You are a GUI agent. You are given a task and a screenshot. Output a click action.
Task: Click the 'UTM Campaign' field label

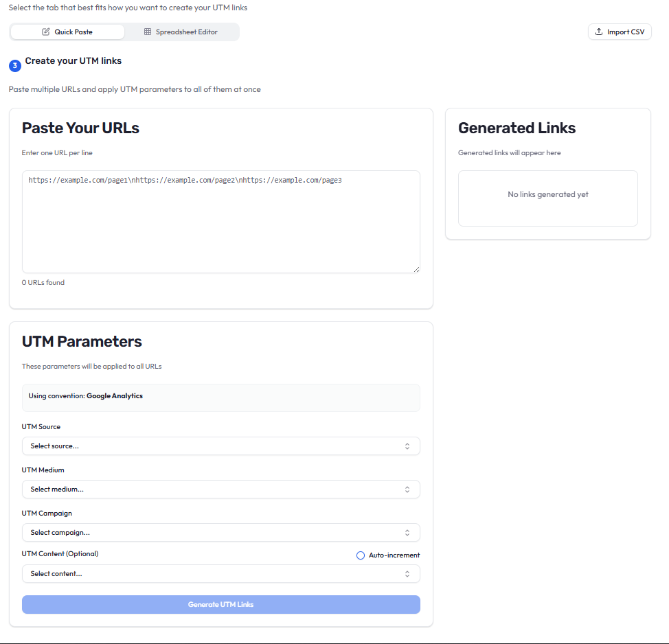click(47, 513)
